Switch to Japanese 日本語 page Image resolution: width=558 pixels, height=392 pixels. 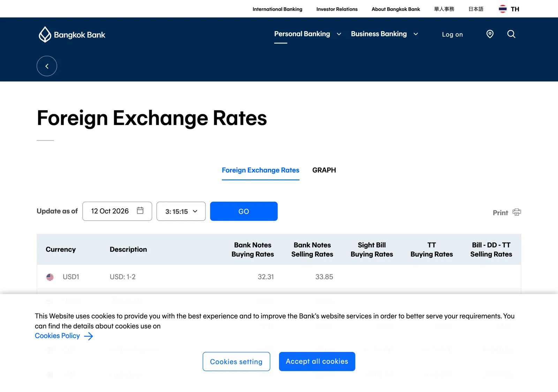click(476, 9)
